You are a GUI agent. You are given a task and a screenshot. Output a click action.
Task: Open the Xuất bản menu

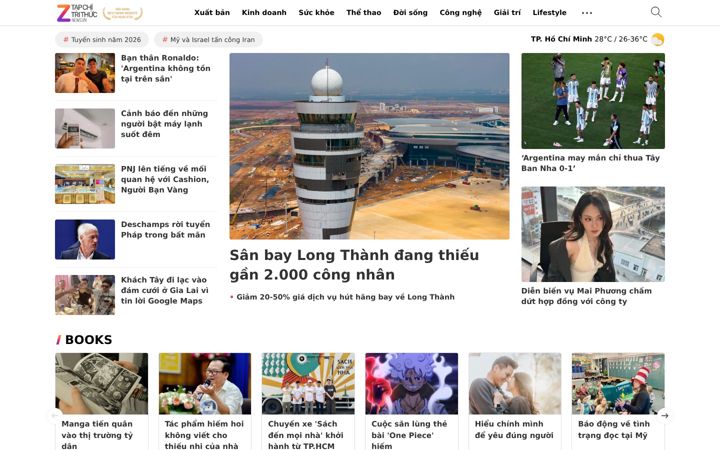coord(212,12)
